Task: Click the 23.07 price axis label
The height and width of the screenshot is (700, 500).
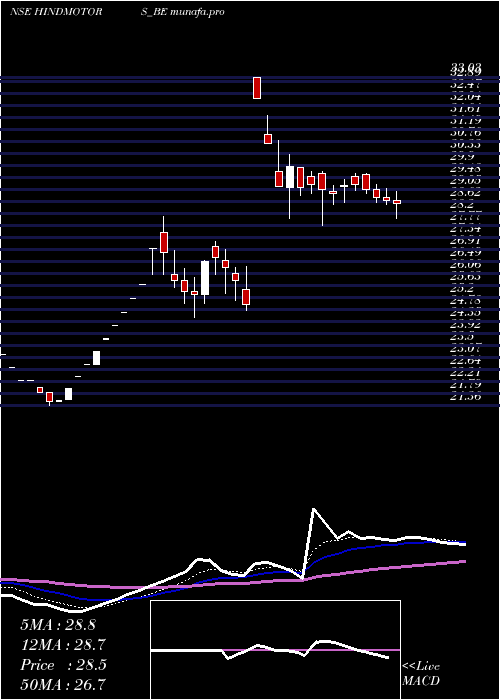Action: (466, 350)
